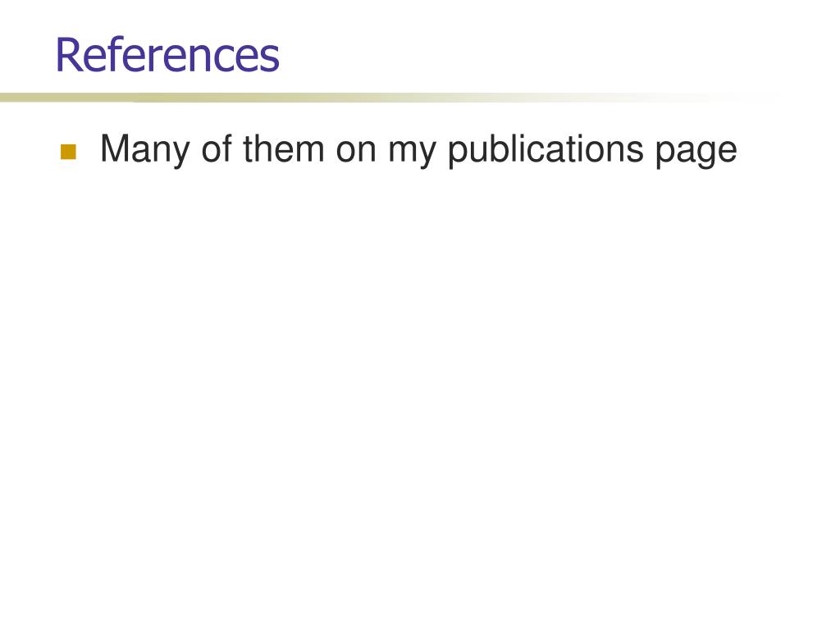The image size is (840, 630).
Task: Click the capital "R" in the References heading
Action: click(69, 55)
